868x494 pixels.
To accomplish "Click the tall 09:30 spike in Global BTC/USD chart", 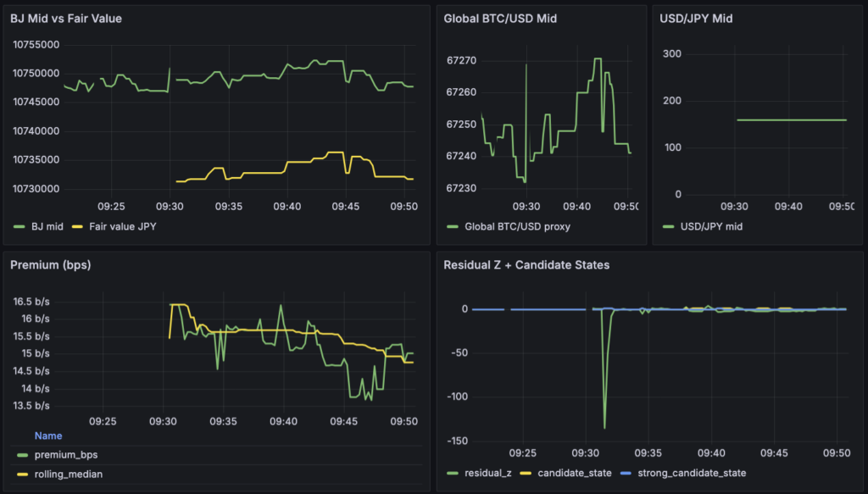I will point(526,66).
